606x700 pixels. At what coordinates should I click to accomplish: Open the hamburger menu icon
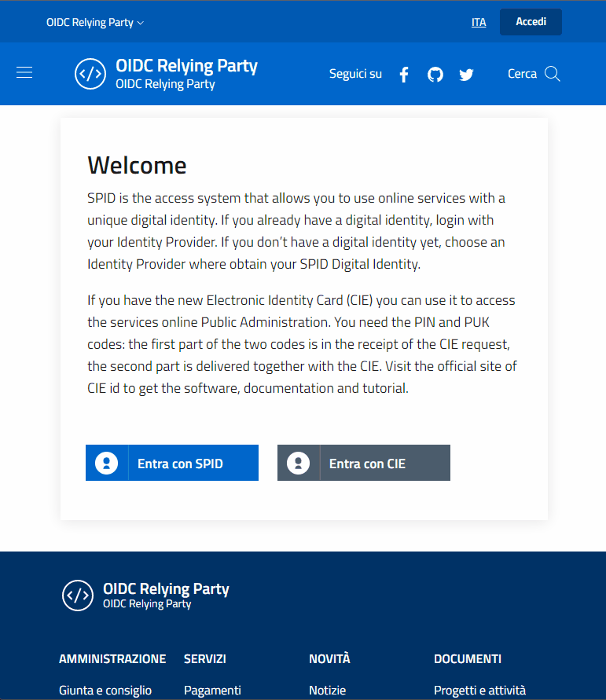24,72
